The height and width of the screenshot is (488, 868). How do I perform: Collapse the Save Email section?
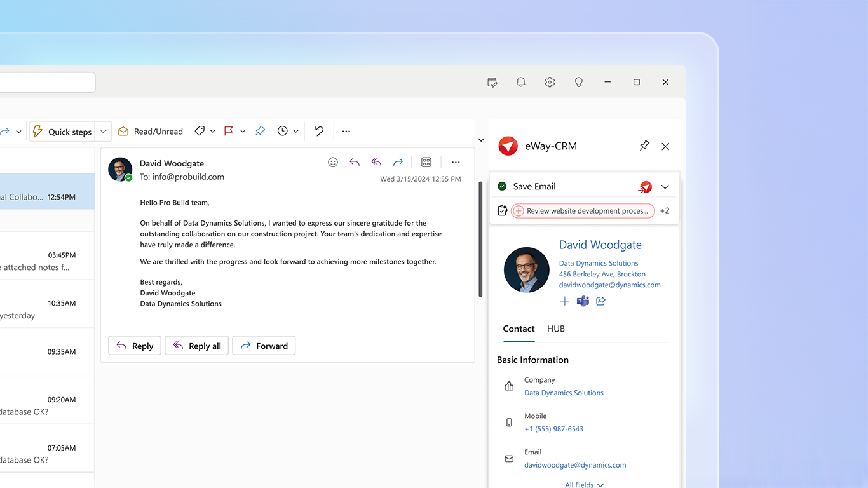(x=665, y=186)
